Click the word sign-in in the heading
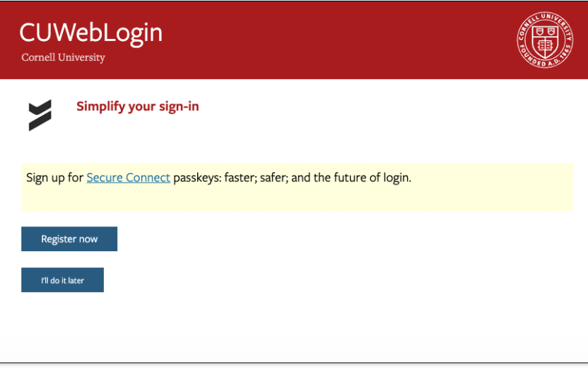588x368 pixels. pyautogui.click(x=179, y=107)
